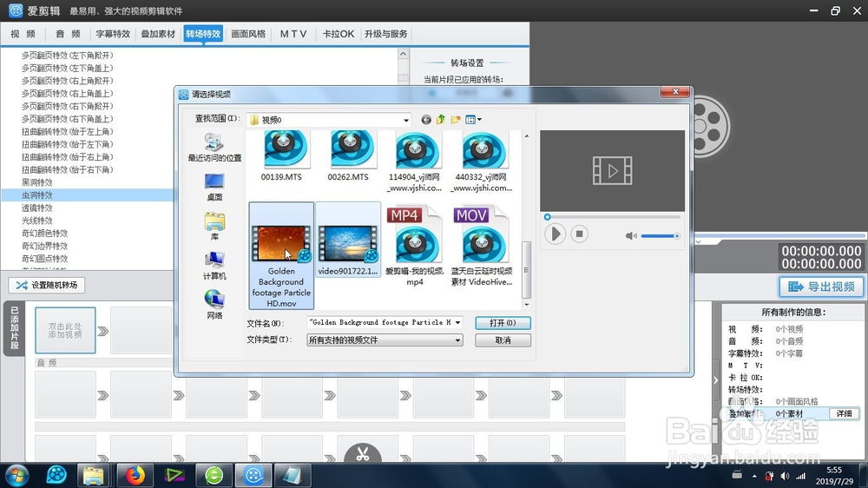The height and width of the screenshot is (488, 868).
Task: Open Computer in dialog sidebar
Action: (x=214, y=266)
